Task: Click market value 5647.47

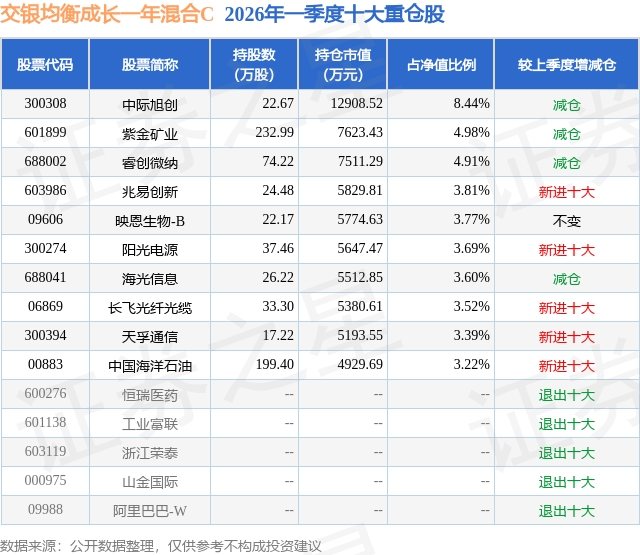Action: pos(360,249)
